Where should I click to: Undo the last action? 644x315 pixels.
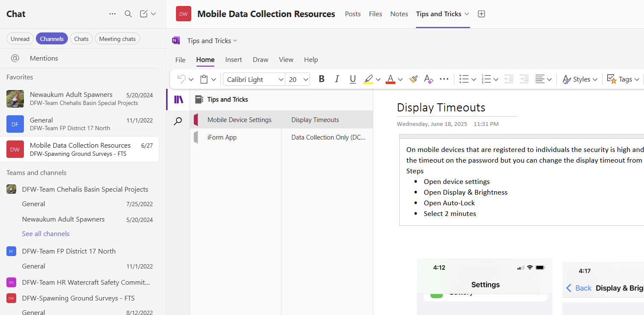(x=181, y=79)
